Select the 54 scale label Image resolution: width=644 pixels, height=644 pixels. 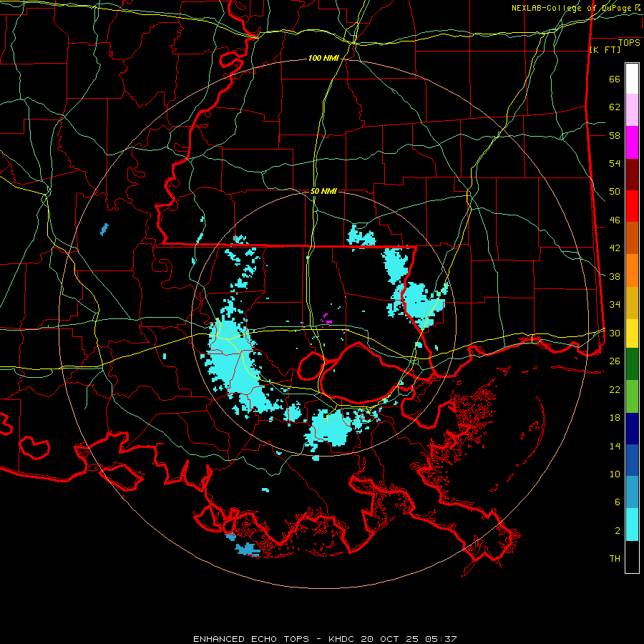(x=615, y=163)
